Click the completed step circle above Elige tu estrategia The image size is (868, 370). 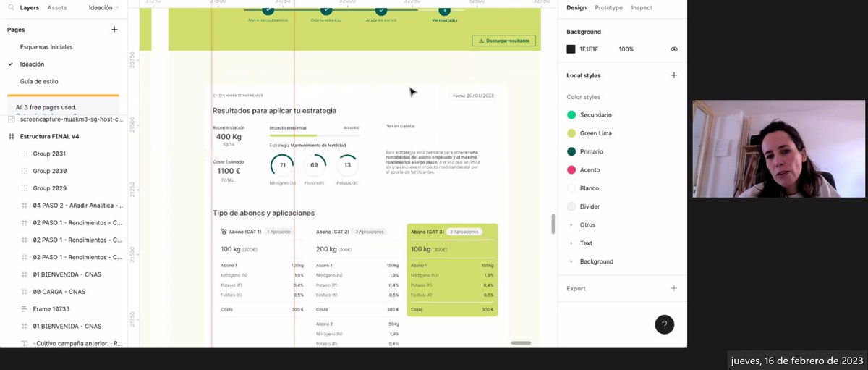[326, 10]
